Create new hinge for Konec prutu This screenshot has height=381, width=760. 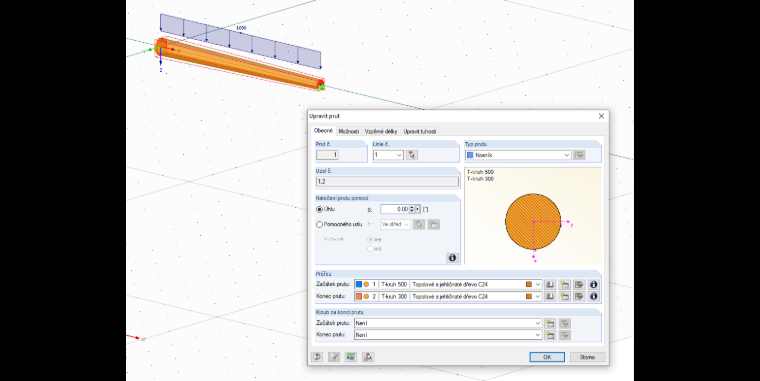(550, 335)
